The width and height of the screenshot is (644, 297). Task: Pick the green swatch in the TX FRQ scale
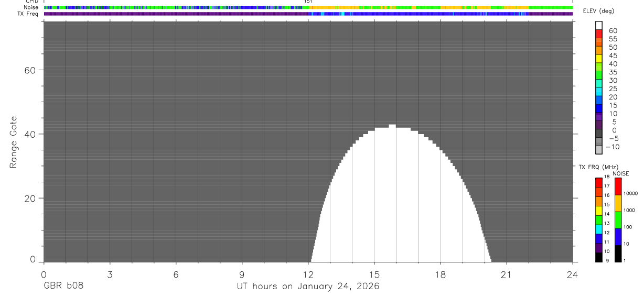click(599, 220)
